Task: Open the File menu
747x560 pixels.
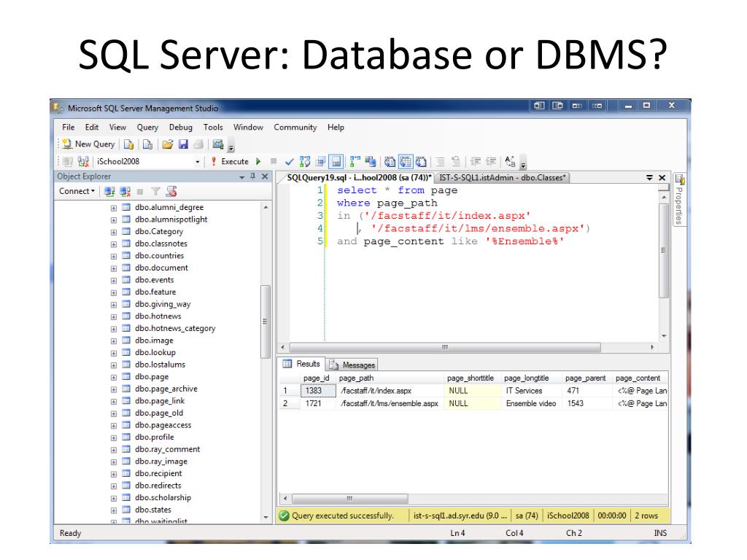Action: (x=69, y=127)
